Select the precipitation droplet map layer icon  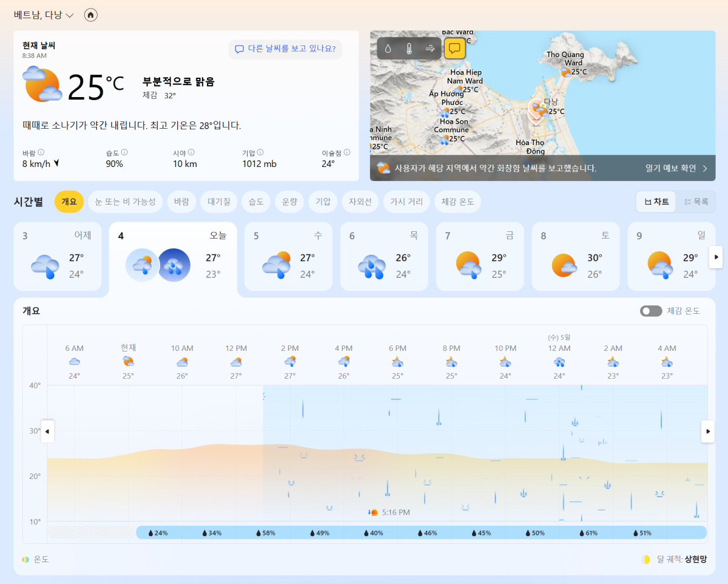[388, 49]
